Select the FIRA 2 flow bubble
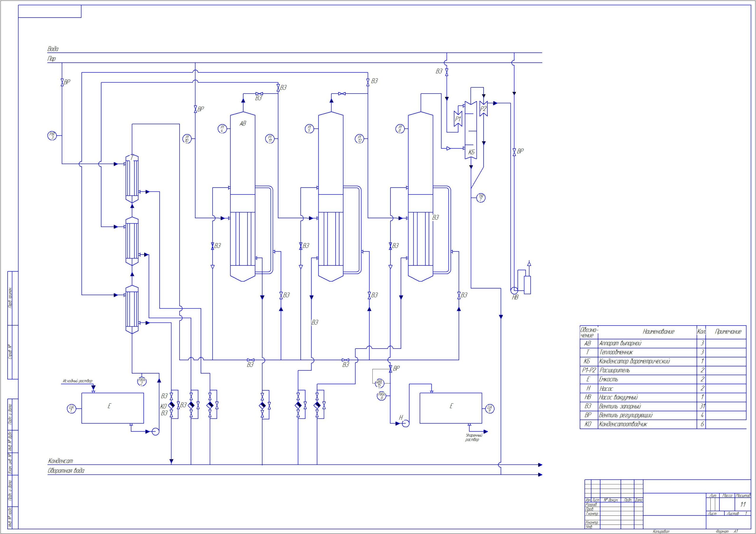Image resolution: width=756 pixels, height=534 pixels. pyautogui.click(x=142, y=382)
